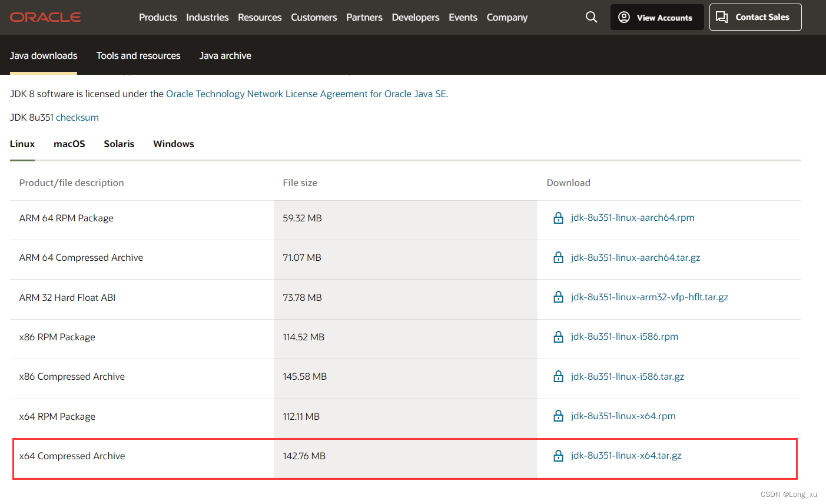Select the Linux platform tab
This screenshot has width=826, height=504.
[x=22, y=144]
